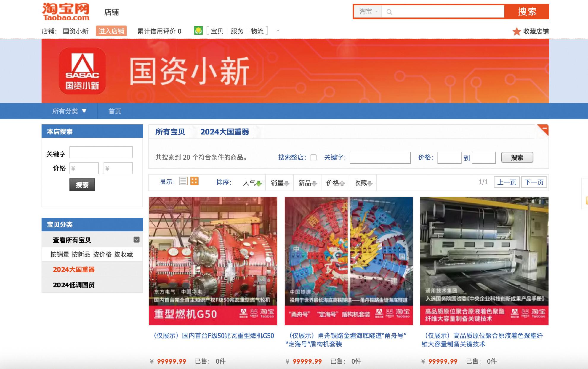This screenshot has height=369, width=588.
Task: Check the 搜索整店 checkbox
Action: pos(313,158)
